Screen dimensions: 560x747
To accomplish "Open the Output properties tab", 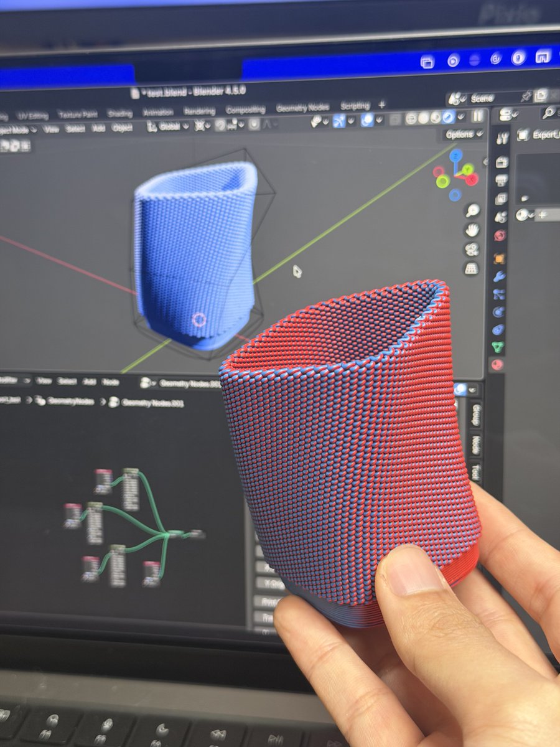I will (x=501, y=181).
